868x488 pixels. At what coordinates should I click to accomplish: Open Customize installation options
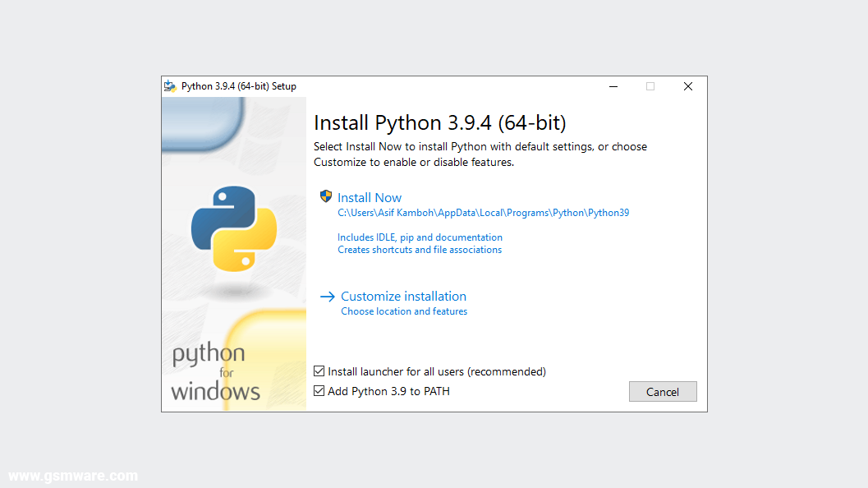tap(403, 297)
